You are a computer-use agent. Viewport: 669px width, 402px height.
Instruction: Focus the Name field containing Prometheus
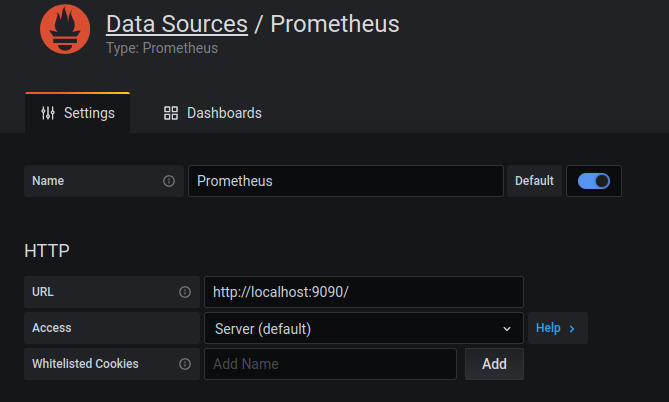click(345, 181)
